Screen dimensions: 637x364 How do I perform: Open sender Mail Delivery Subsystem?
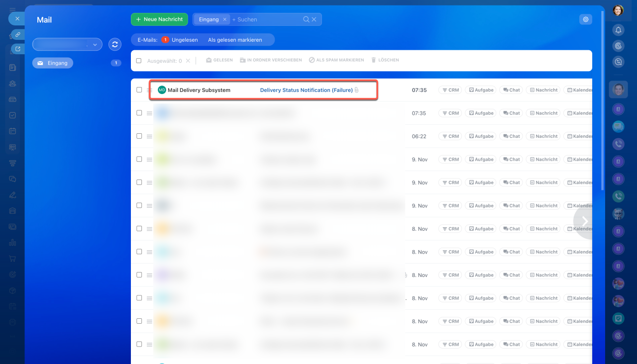[x=199, y=90]
